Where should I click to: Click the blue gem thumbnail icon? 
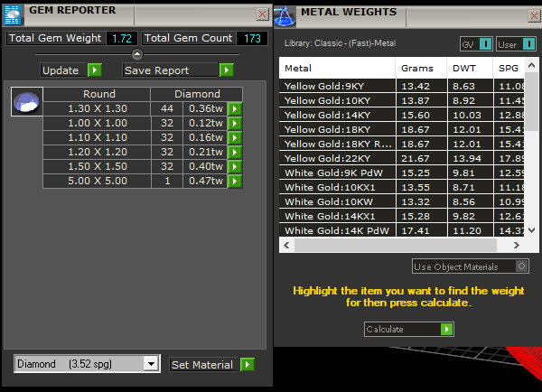[x=26, y=101]
